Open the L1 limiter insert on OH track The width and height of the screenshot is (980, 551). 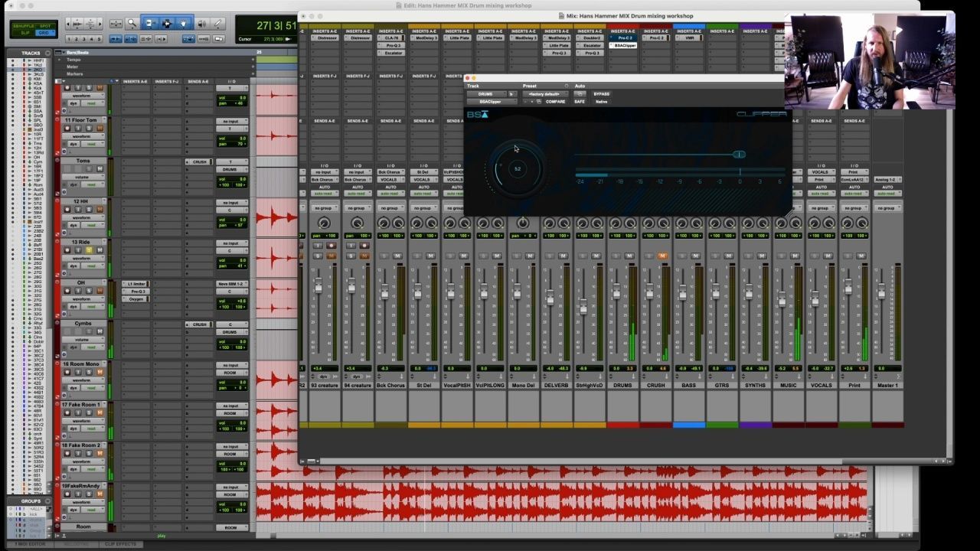tap(136, 284)
